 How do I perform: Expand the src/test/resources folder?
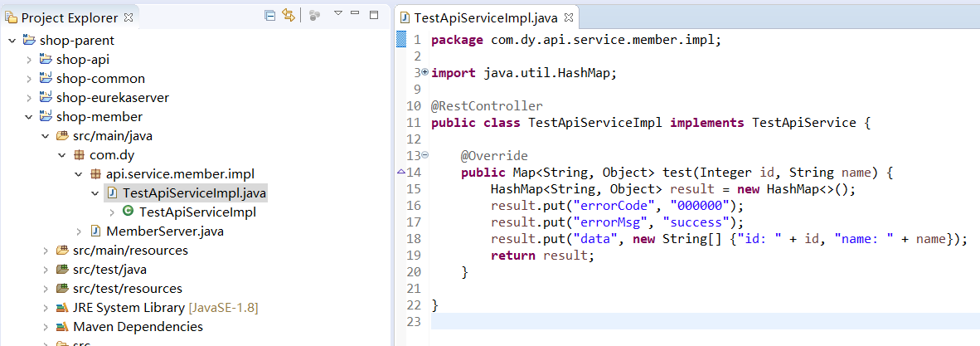(45, 289)
